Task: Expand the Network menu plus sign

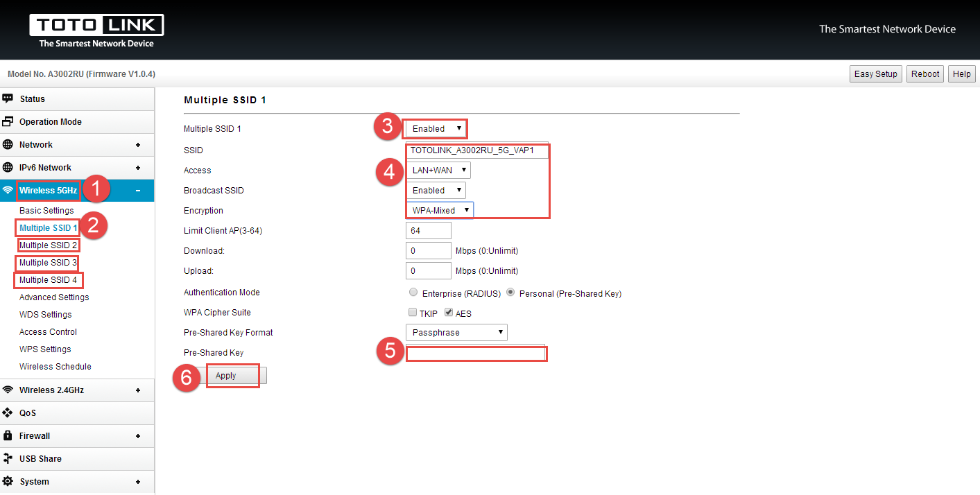Action: (138, 145)
